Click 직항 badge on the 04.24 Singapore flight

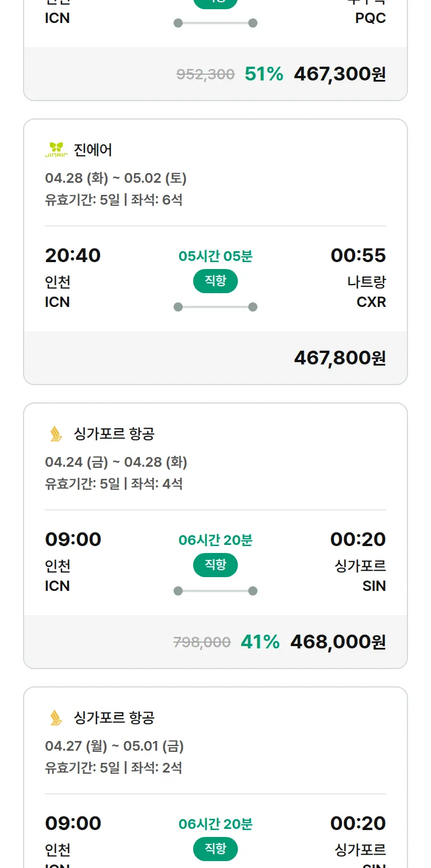tap(215, 565)
